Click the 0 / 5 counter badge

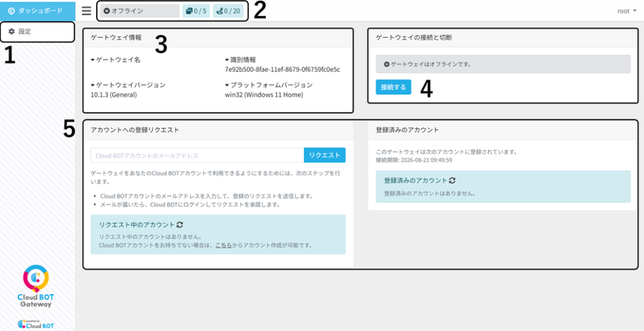tap(196, 11)
